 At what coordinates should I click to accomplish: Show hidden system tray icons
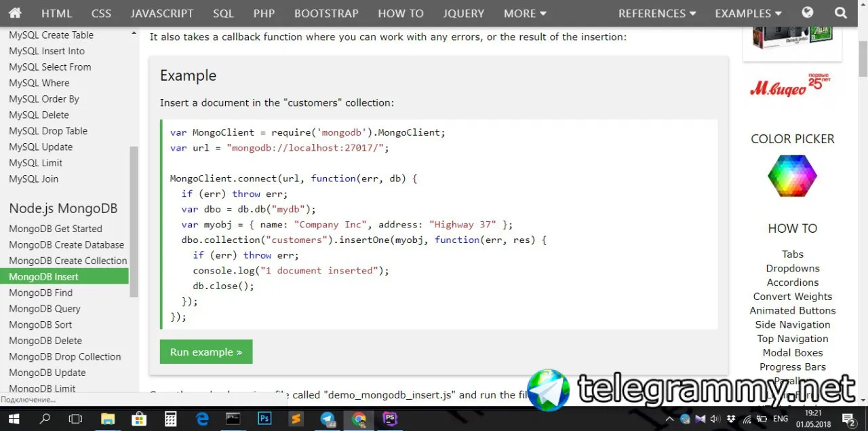(x=671, y=419)
